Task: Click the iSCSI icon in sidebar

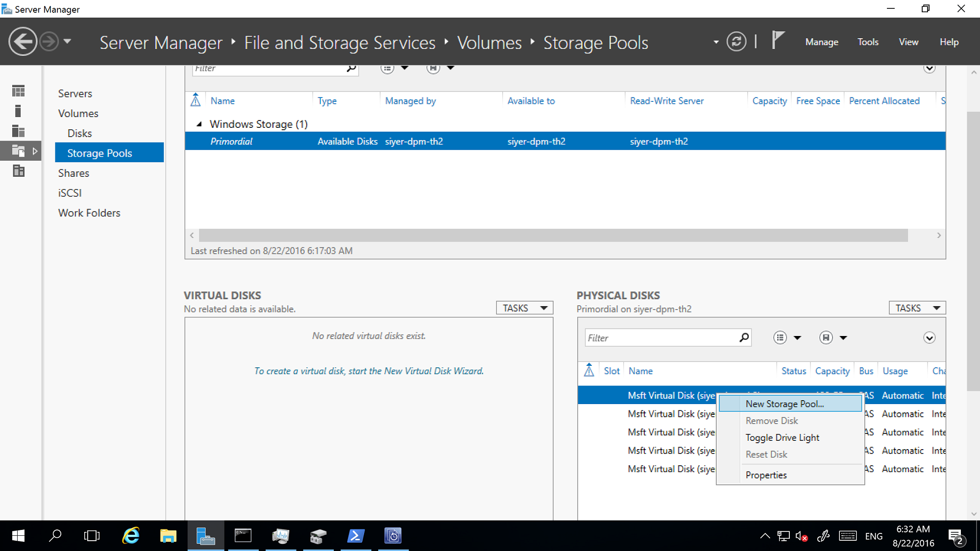Action: pyautogui.click(x=69, y=193)
